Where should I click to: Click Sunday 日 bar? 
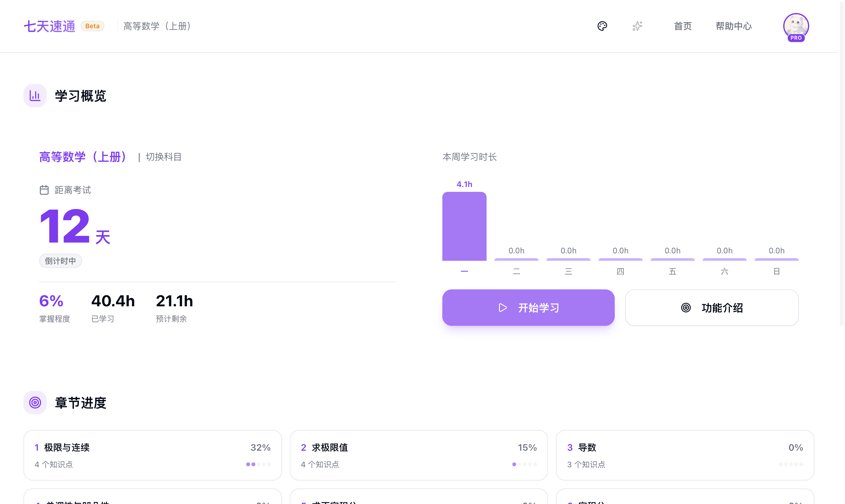[776, 259]
